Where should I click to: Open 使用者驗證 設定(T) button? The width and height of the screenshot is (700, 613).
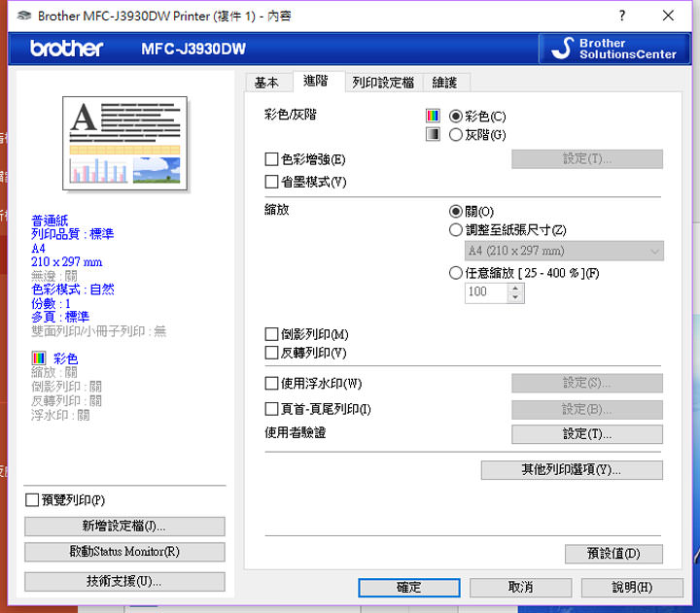pos(587,434)
